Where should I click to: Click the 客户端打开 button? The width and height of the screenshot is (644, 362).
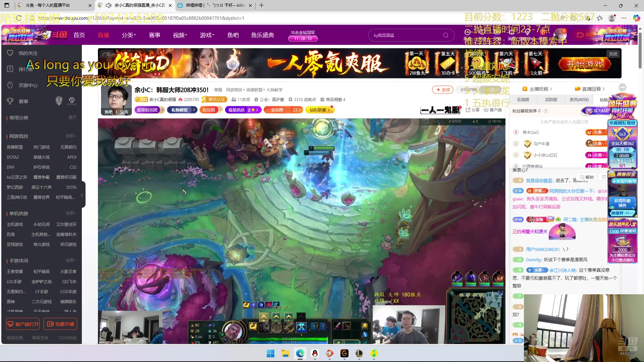click(x=23, y=324)
